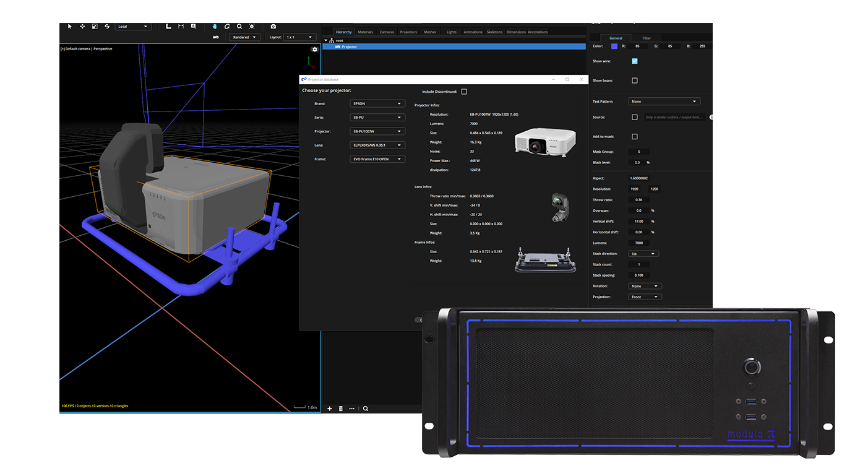Switch to the Cameras tab
Screen dimensions: 868x476
point(387,32)
